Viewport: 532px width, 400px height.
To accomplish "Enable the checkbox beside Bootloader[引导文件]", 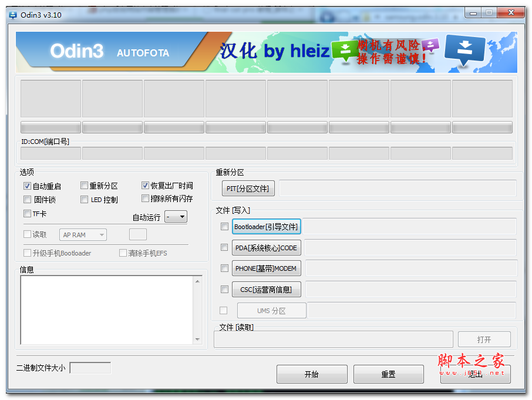I will 224,226.
